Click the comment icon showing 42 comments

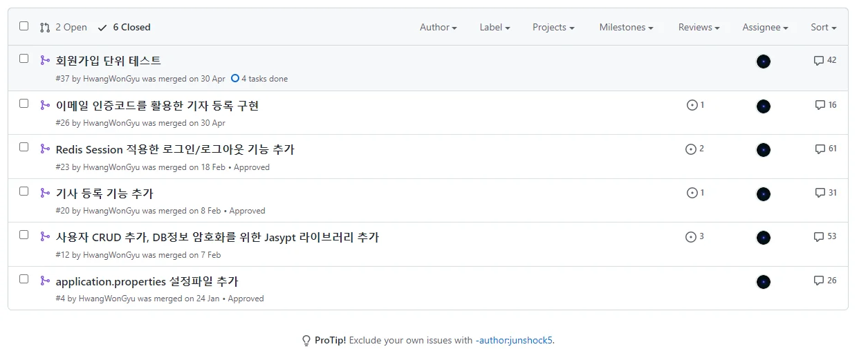coord(819,61)
